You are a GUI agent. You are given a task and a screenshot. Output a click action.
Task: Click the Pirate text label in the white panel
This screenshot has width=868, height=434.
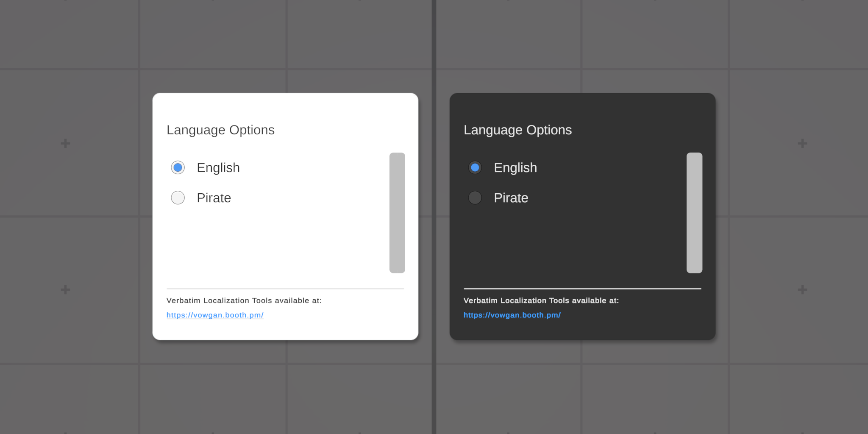214,198
